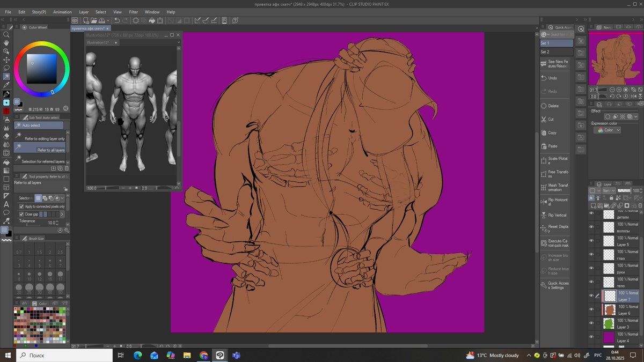Viewport: 644px width, 362px height.
Task: Expand Selection mode dropdown in Tool property
Action: 62,198
